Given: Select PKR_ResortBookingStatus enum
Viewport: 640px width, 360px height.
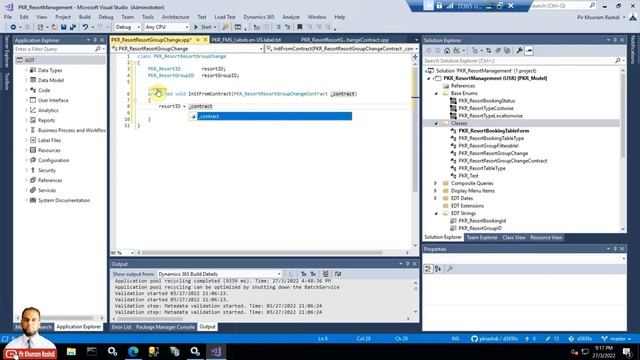Looking at the screenshot, I should coord(487,101).
